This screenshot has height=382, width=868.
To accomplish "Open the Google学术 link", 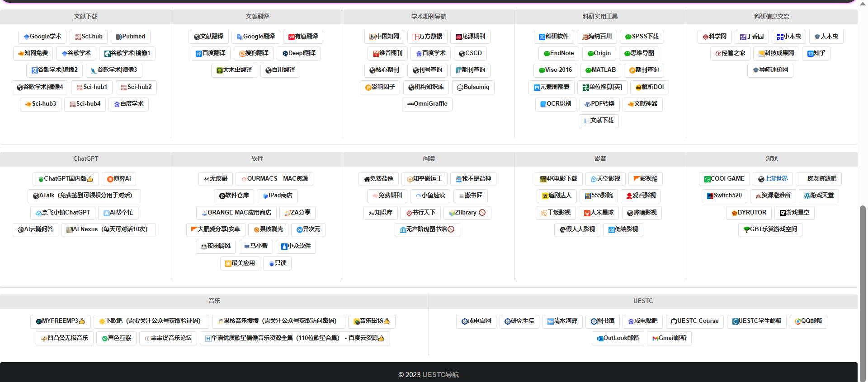I will tap(42, 37).
